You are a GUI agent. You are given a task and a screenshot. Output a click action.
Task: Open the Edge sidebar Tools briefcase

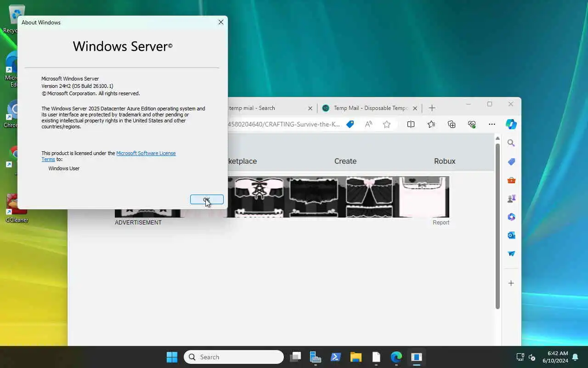coord(511,180)
